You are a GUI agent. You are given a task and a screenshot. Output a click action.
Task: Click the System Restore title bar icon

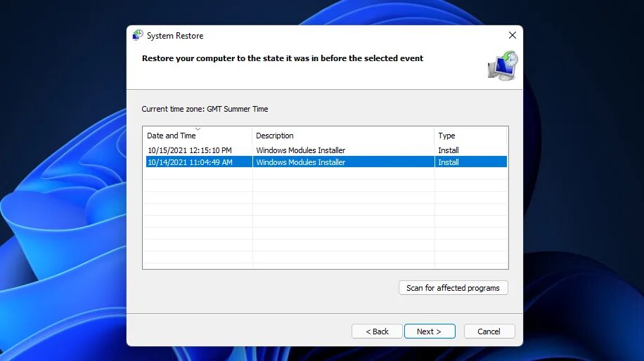point(138,35)
